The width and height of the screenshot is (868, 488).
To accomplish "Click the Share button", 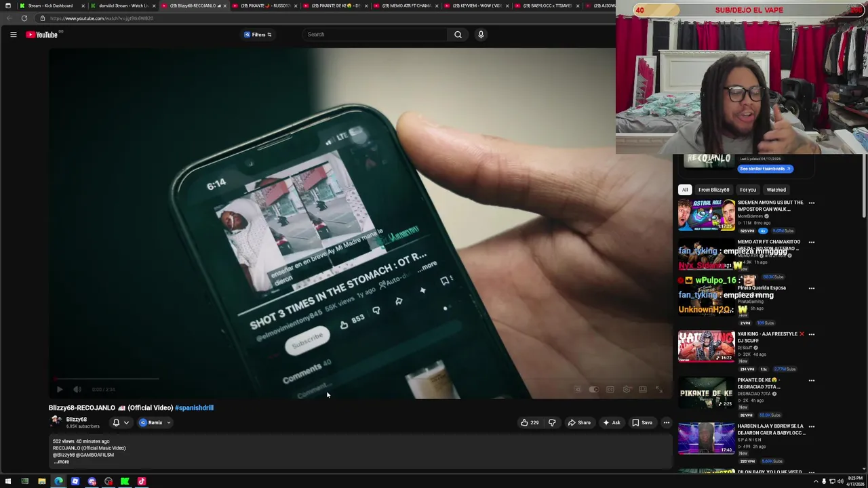I will (579, 422).
